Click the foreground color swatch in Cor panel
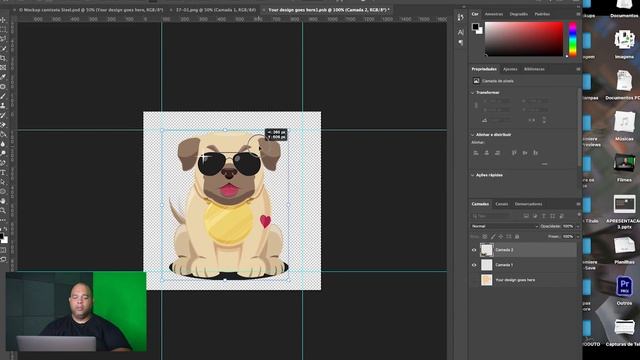Screen dimensions: 640x360 475,27
